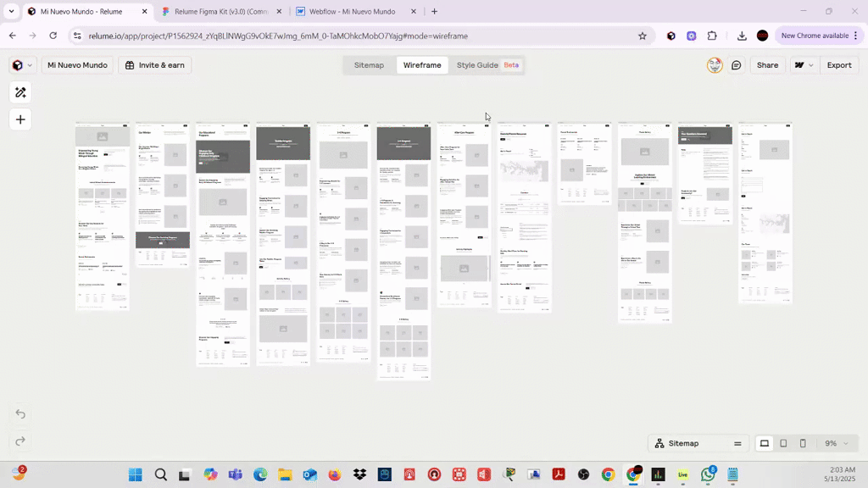Open the Invite & earn gift button
868x488 pixels.
coord(154,65)
